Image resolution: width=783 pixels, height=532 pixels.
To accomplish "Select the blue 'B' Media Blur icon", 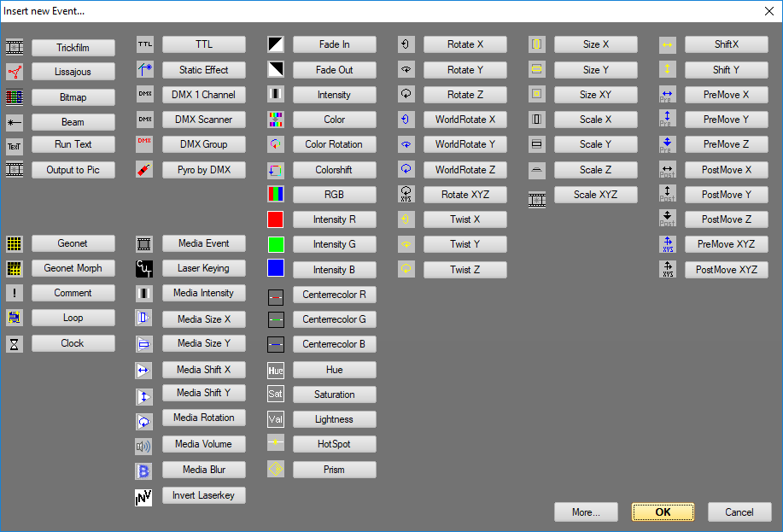I will [x=143, y=469].
